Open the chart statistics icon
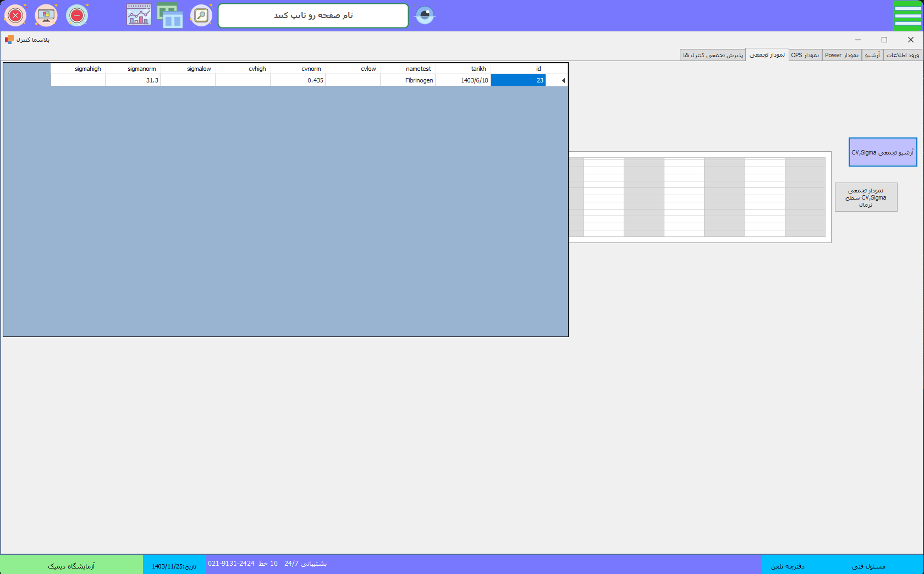This screenshot has height=574, width=924. pyautogui.click(x=139, y=15)
